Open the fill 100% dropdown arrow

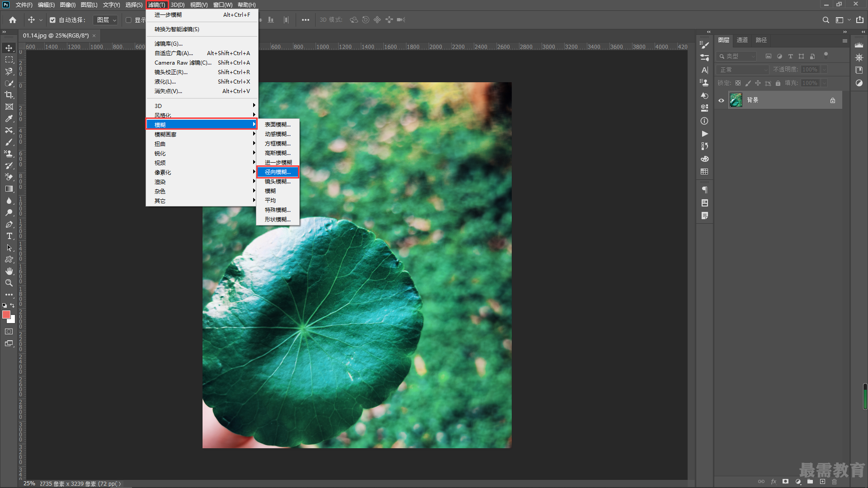tap(825, 83)
